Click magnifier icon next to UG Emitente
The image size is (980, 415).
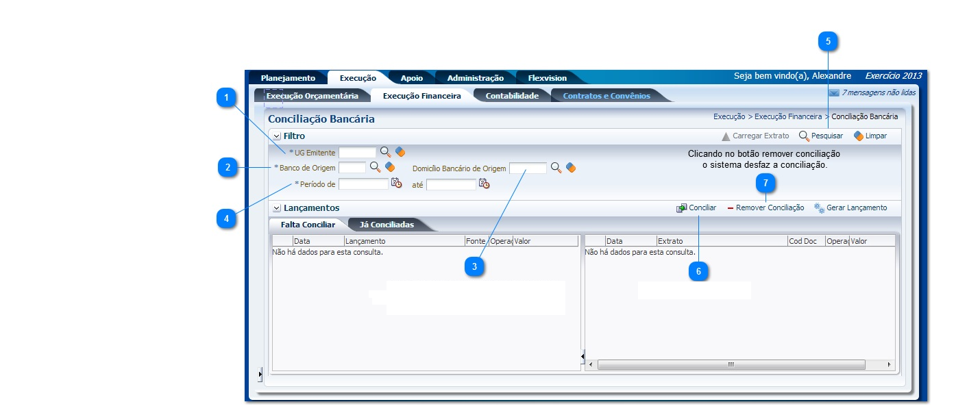386,152
